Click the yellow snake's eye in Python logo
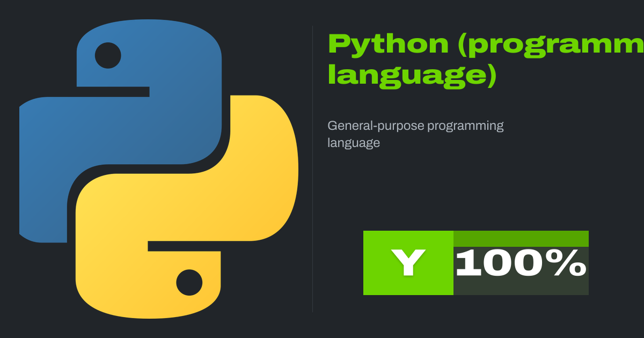The image size is (644, 338). pos(189,282)
